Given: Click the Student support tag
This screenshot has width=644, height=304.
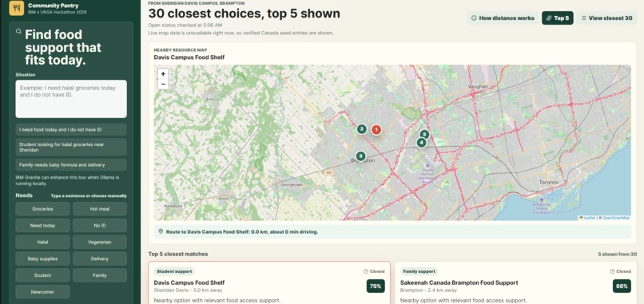Looking at the screenshot, I should point(174,271).
